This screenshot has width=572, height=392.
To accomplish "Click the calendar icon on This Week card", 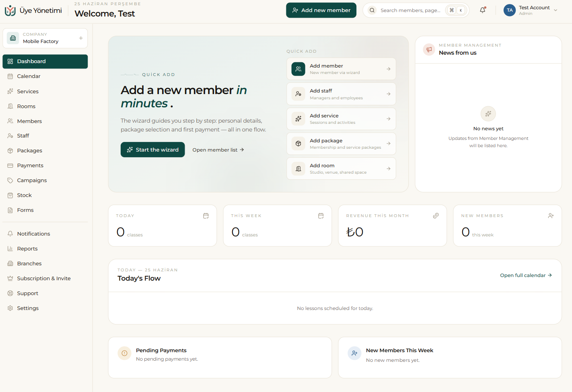I will point(321,216).
